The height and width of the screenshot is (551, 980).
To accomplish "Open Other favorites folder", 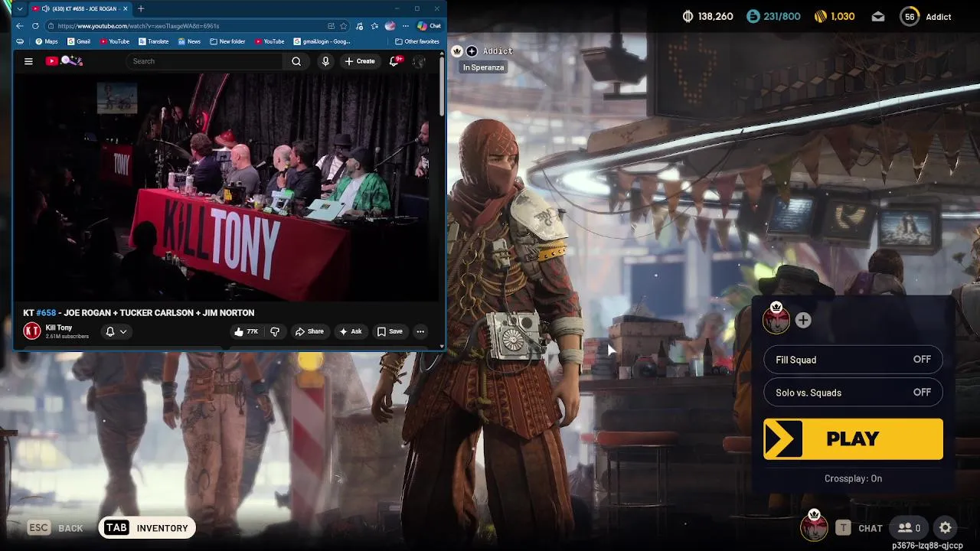I will tap(417, 41).
